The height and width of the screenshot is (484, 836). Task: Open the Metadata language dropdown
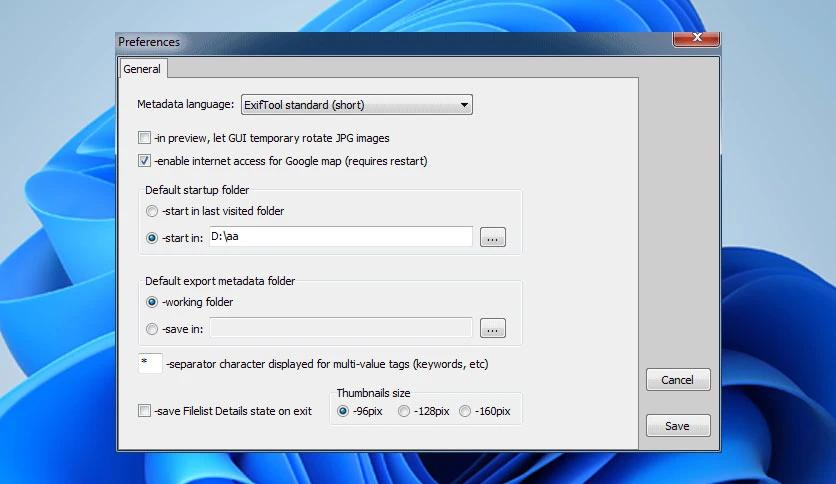(357, 105)
